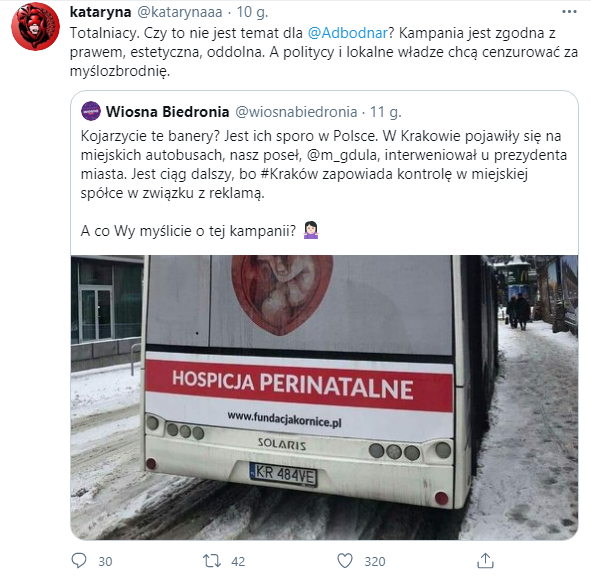Open the reply speech bubble icon
Screen dimensions: 591x577
click(79, 561)
